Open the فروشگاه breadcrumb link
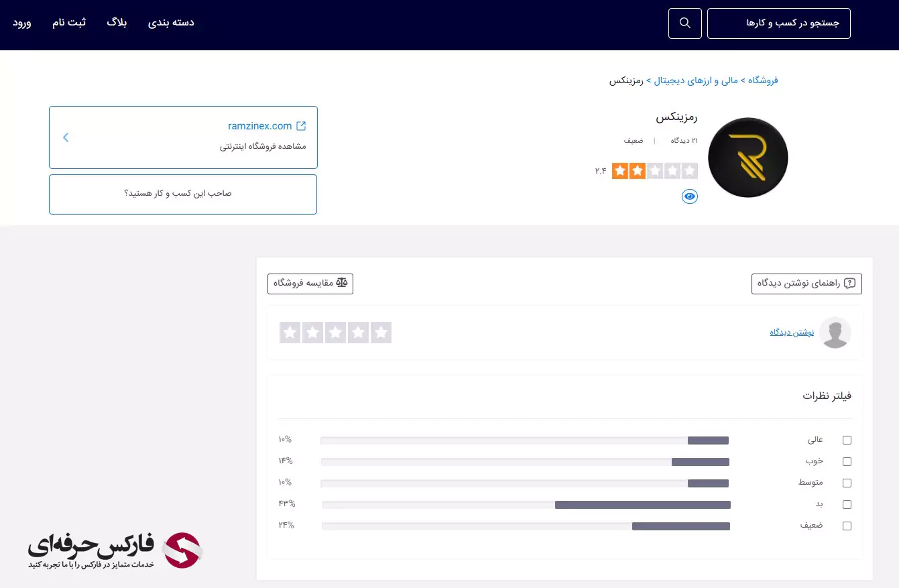 coord(763,80)
